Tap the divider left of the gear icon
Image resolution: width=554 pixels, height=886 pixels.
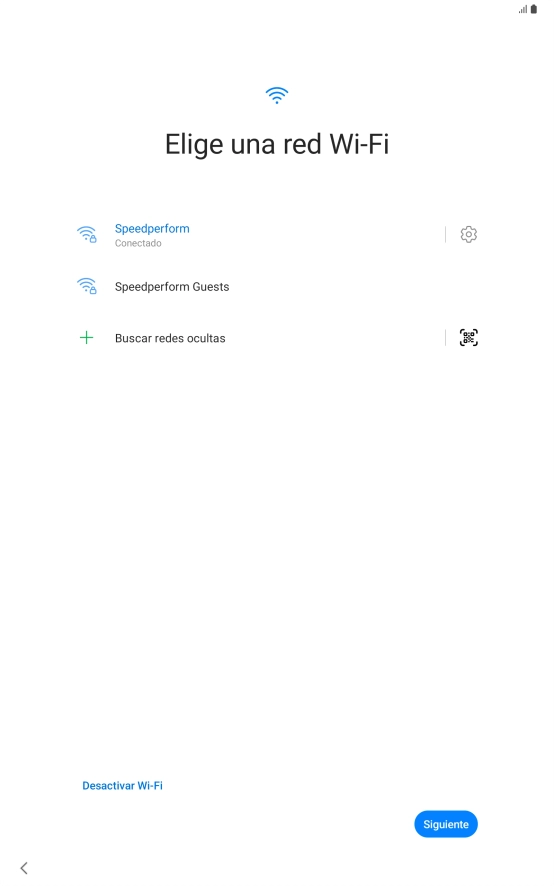(445, 234)
